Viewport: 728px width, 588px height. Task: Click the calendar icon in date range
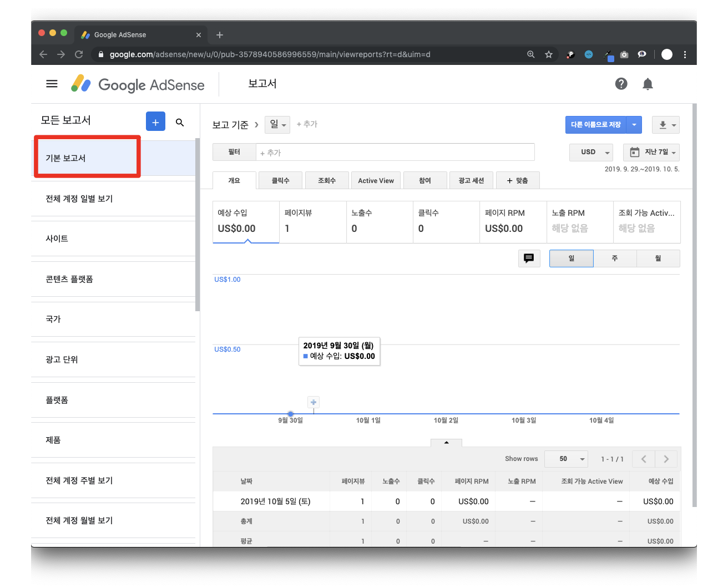635,152
